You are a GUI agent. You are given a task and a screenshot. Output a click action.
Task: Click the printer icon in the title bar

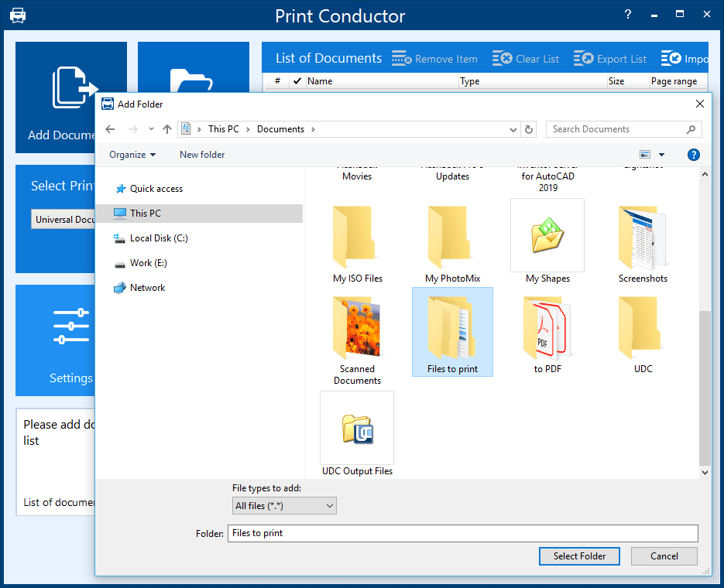17,14
